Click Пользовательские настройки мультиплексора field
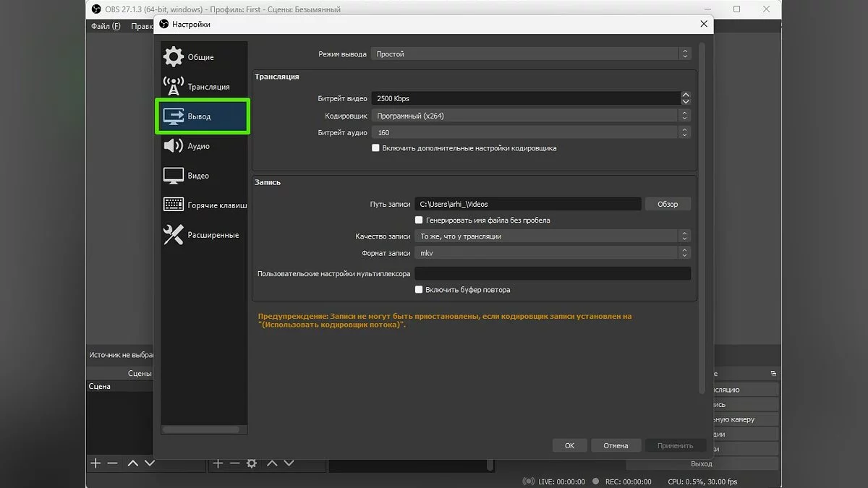The height and width of the screenshot is (488, 868). (553, 274)
